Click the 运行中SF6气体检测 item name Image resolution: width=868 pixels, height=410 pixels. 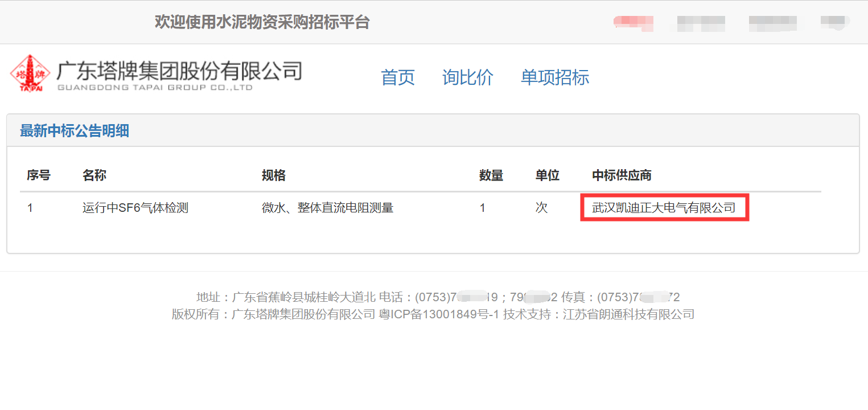tap(135, 208)
